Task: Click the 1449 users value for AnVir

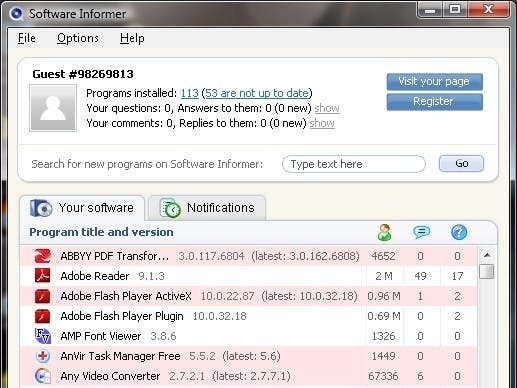Action: click(x=383, y=356)
